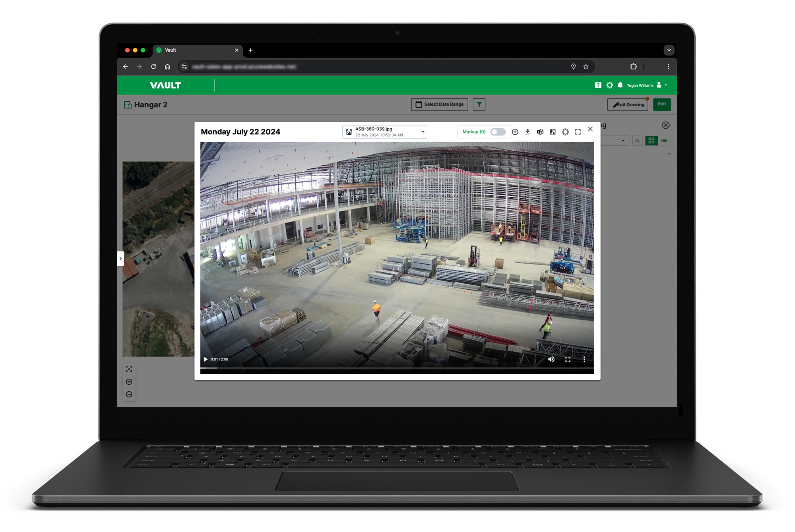Play the hangar video
The image size is (795, 532).
tap(206, 359)
